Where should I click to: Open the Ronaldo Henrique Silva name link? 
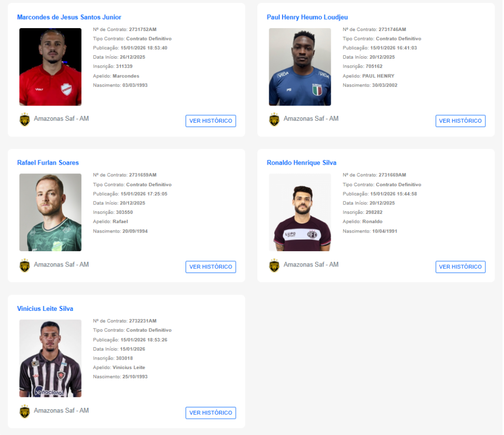pyautogui.click(x=301, y=163)
